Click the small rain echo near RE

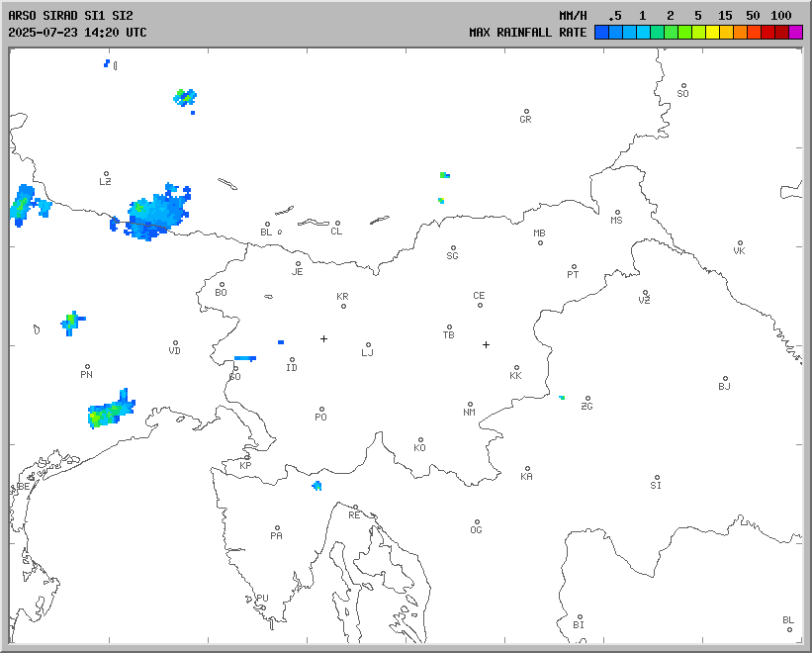tap(316, 486)
